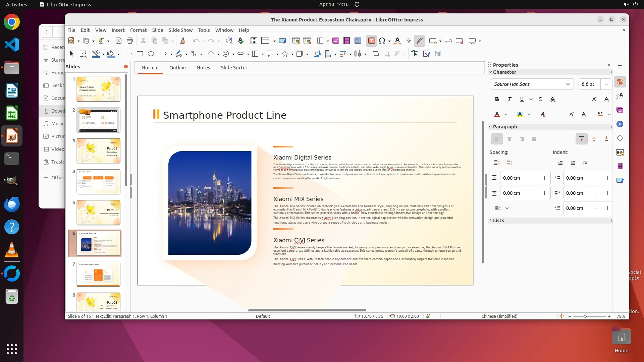Screen dimensions: 644x362
Task: Open the font size dropdown
Action: pyautogui.click(x=606, y=84)
